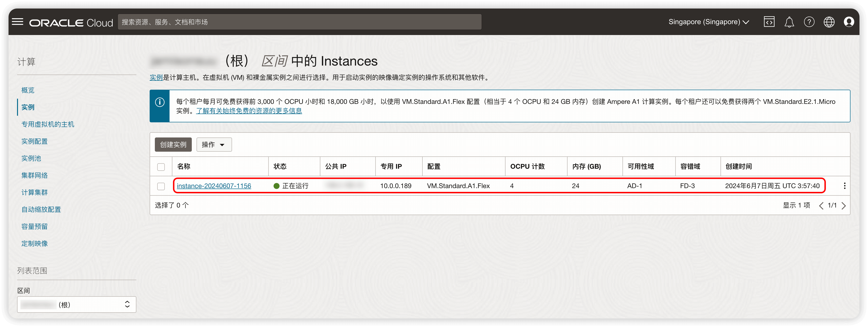This screenshot has height=327, width=868.
Task: Click the 创建实例 button
Action: [x=173, y=145]
